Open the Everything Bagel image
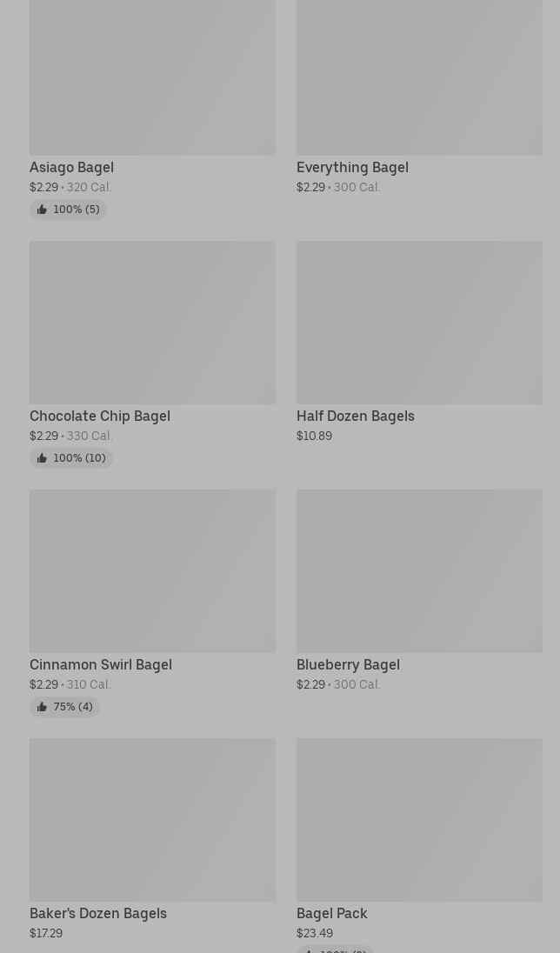Viewport: 560px width, 953px height. coord(419,77)
